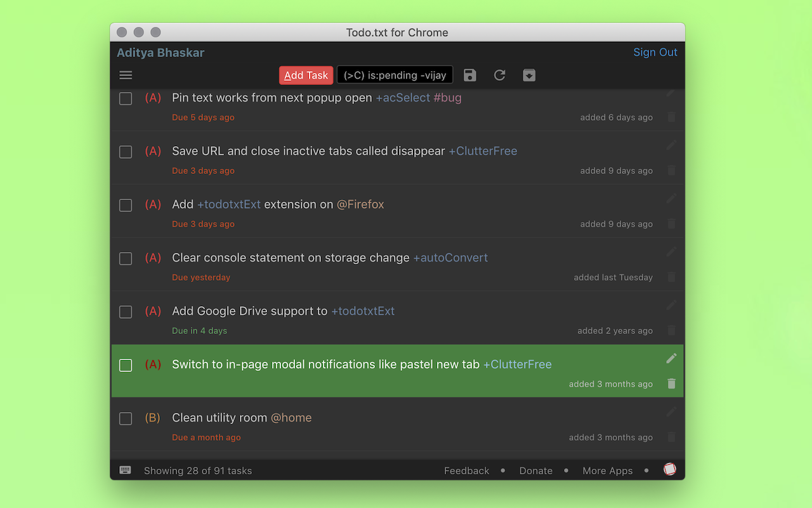Viewport: 812px width, 508px height.
Task: Edit the 'Add Google Drive support' task
Action: coord(672,305)
